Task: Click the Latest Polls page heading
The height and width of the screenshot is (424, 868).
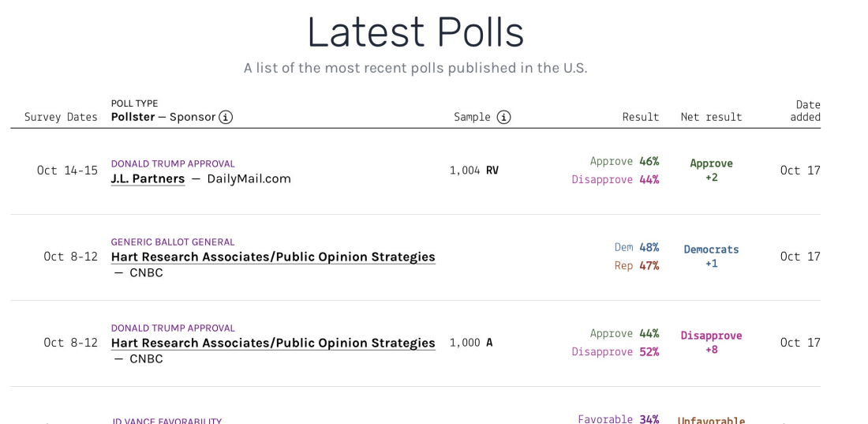Action: click(x=415, y=32)
